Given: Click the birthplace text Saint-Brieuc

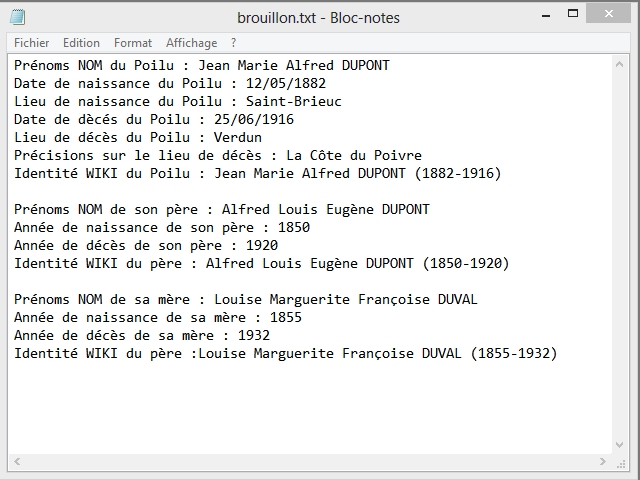Looking at the screenshot, I should (x=293, y=101).
